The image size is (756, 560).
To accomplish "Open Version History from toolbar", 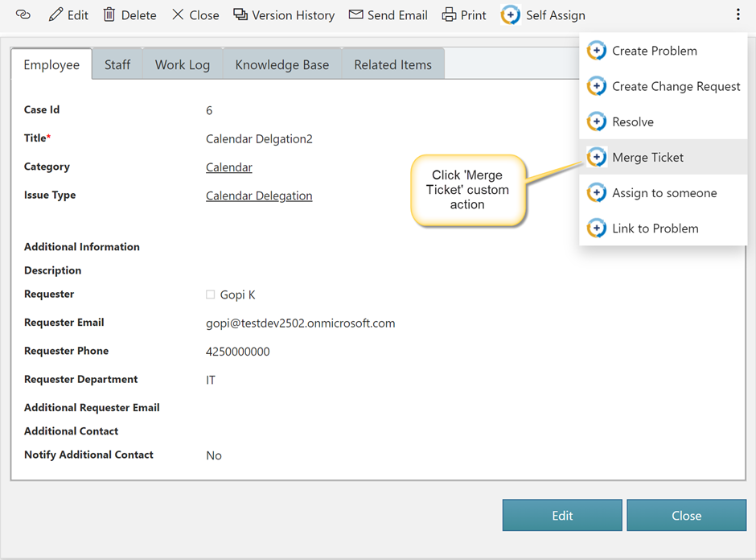I will coord(283,15).
